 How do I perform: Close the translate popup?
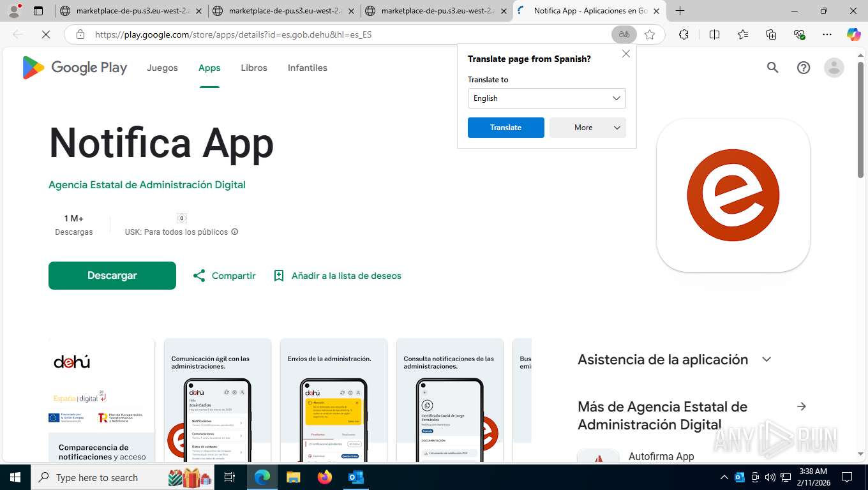(x=626, y=54)
